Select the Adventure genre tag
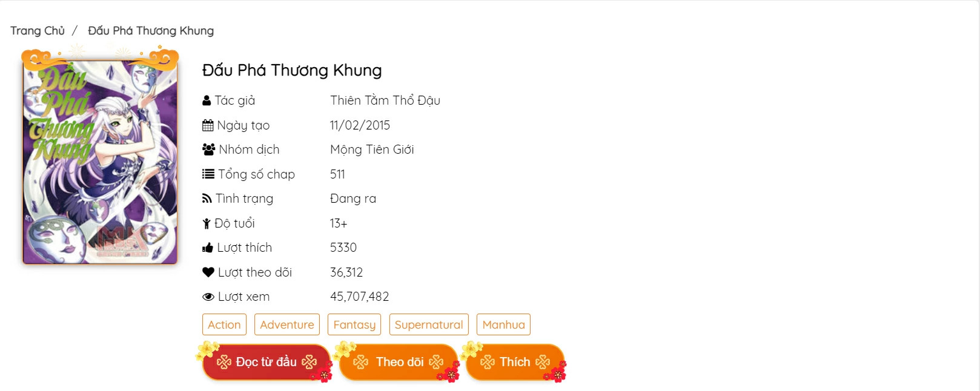Image resolution: width=980 pixels, height=391 pixels. click(287, 324)
